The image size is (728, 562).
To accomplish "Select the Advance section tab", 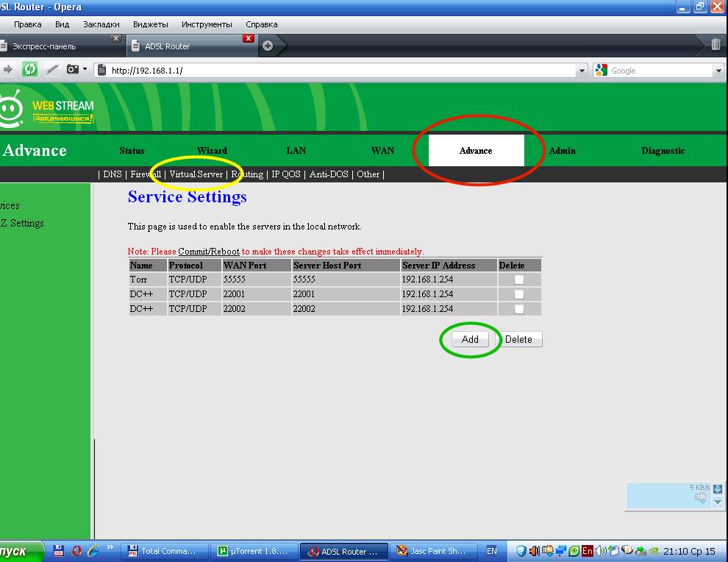I will (x=476, y=151).
